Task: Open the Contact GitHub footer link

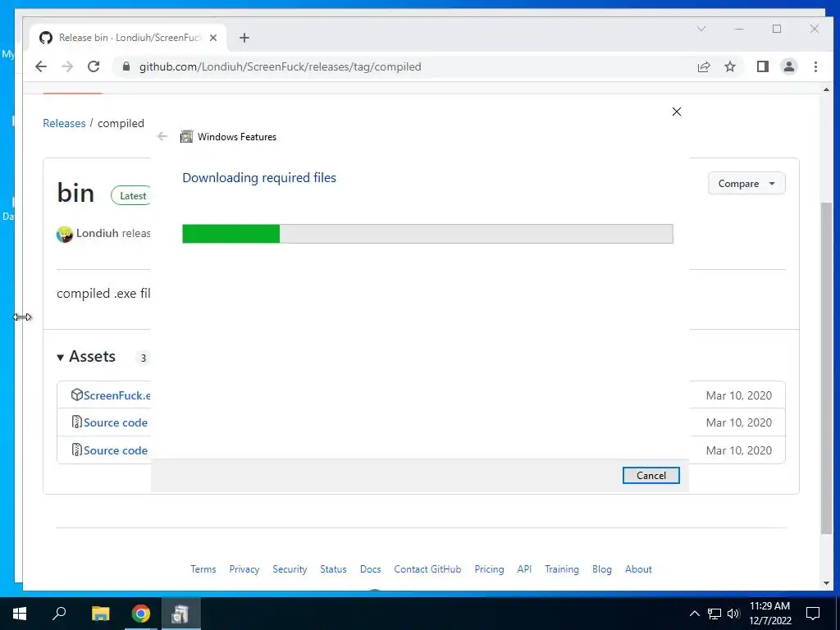Action: tap(427, 569)
